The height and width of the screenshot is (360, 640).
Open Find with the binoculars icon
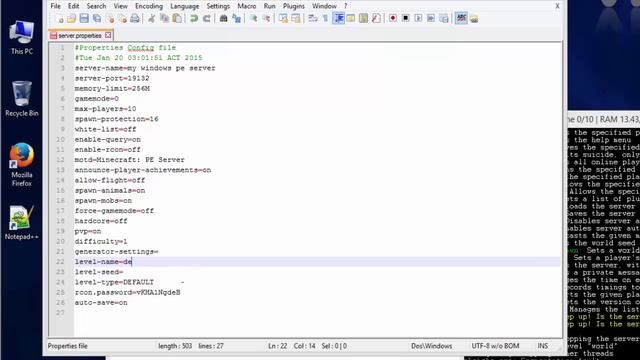(223, 18)
